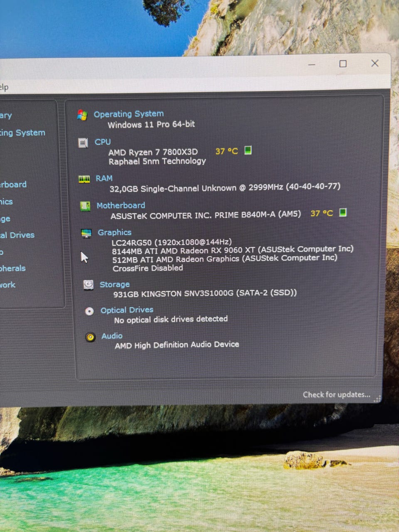Image resolution: width=399 pixels, height=532 pixels.
Task: Open the Operating System section heading
Action: [128, 114]
